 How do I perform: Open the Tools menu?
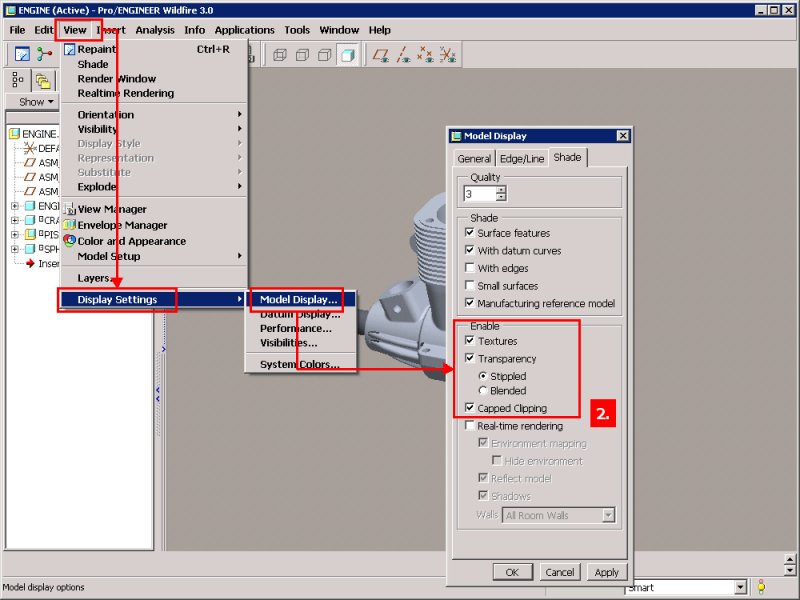297,30
